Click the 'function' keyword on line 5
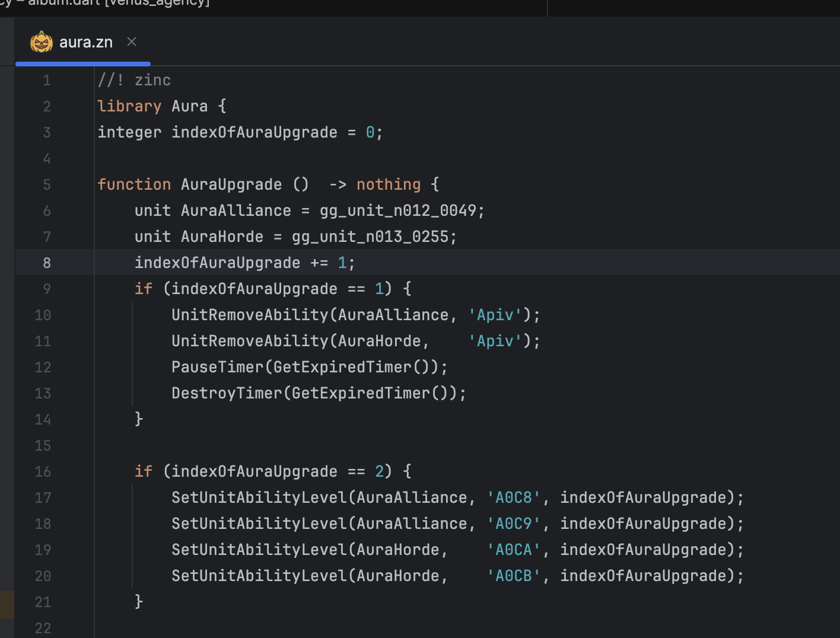Viewport: 840px width, 638px height. tap(134, 184)
